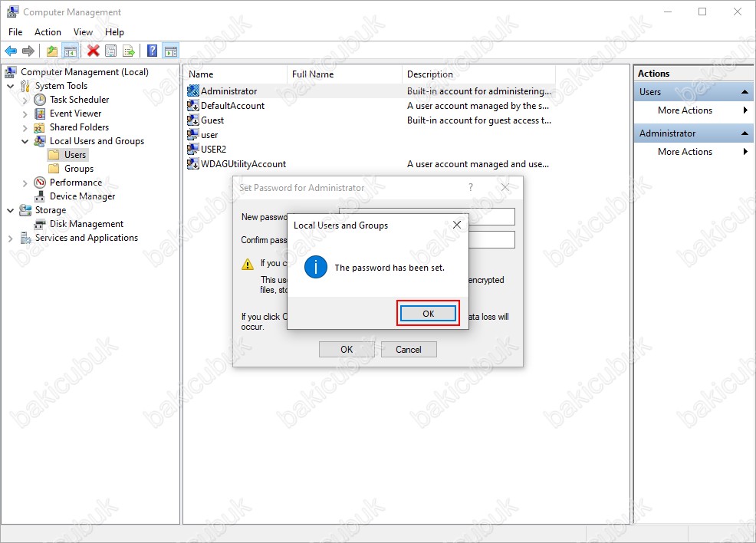
Task: Toggle the Show/Hide Action Pane icon
Action: click(x=171, y=51)
